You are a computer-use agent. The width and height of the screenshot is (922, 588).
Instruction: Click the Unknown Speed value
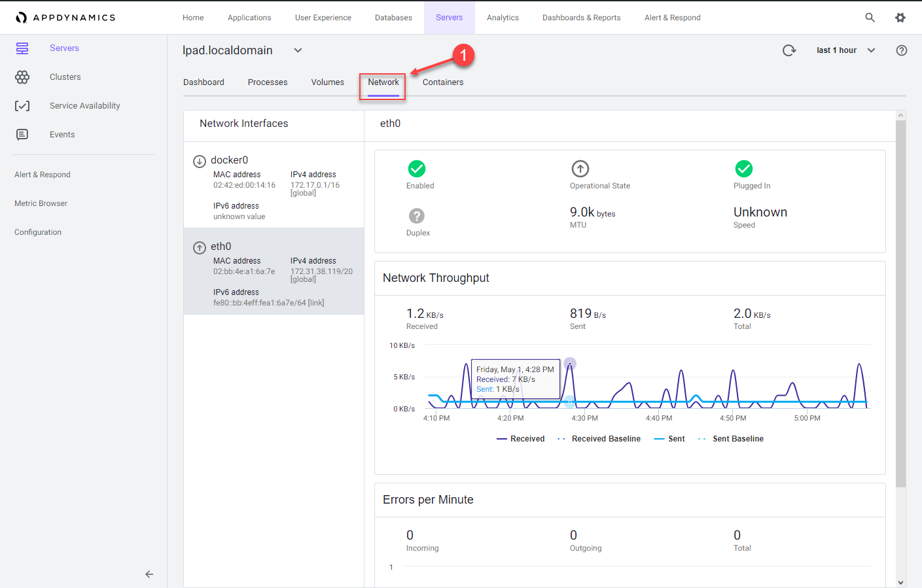coord(760,213)
